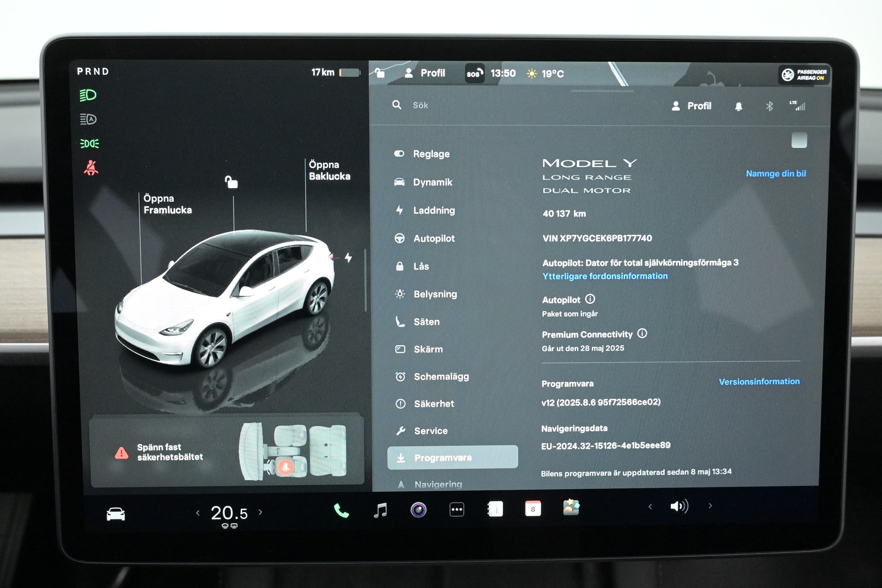This screenshot has width=882, height=588.
Task: Tap the 13:50 clock
Action: coord(503,73)
